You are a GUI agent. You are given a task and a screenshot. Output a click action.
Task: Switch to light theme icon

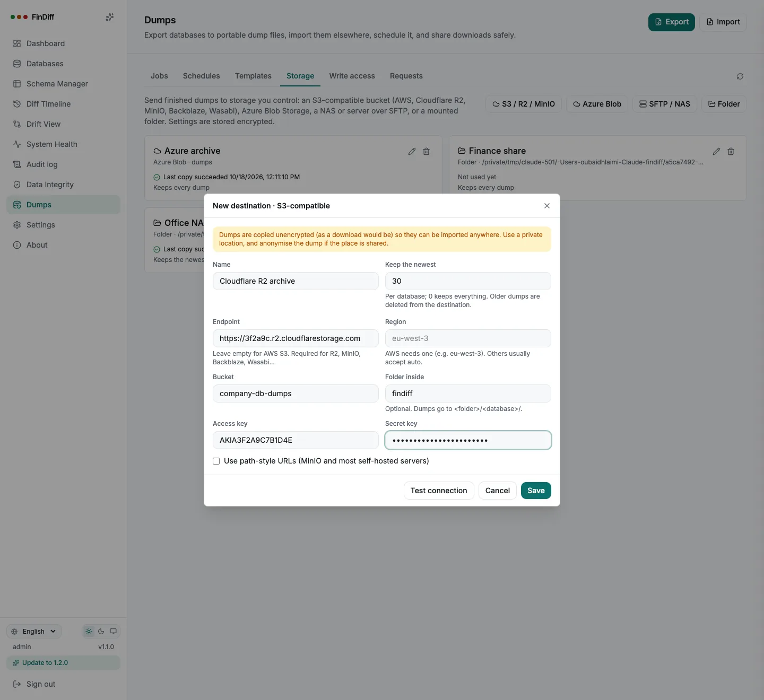tap(89, 631)
